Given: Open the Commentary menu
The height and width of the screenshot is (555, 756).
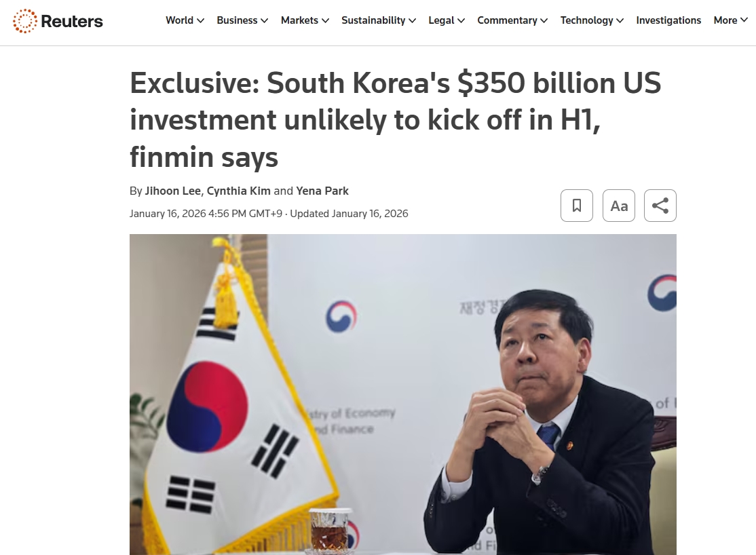Looking at the screenshot, I should click(512, 20).
